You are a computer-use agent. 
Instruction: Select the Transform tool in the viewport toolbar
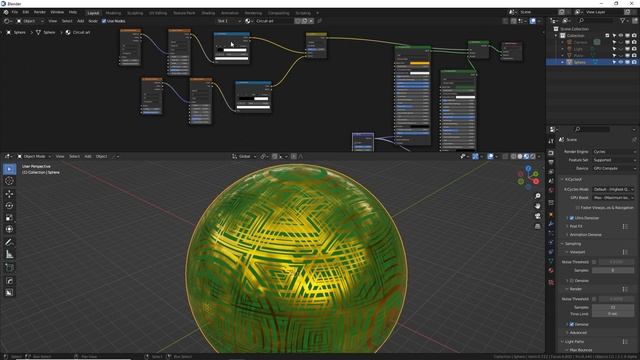[9, 229]
